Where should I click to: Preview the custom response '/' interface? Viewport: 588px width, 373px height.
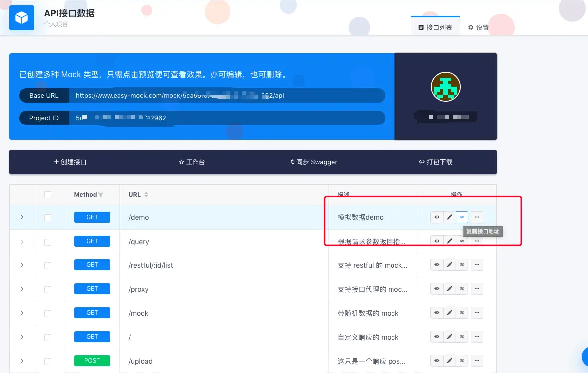(x=436, y=337)
